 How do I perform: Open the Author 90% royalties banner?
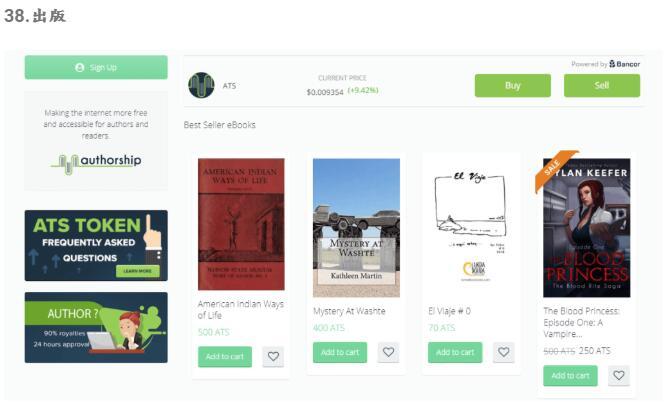96,328
